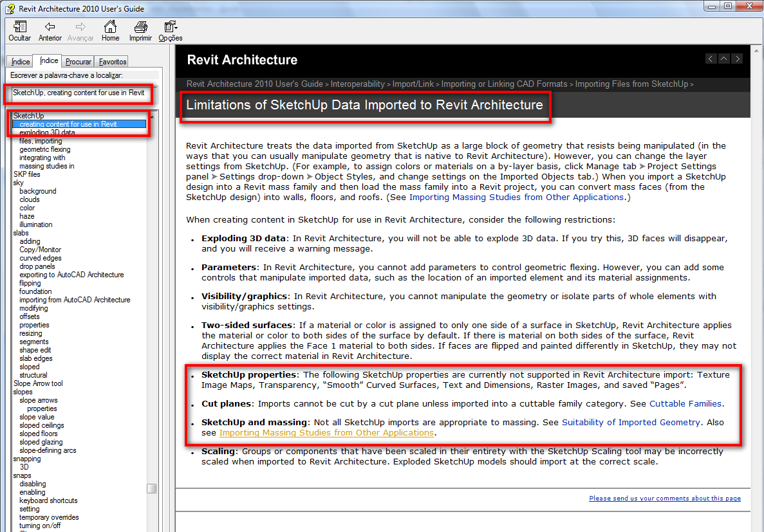
Task: Select 'segments' index entry
Action: 34,342
